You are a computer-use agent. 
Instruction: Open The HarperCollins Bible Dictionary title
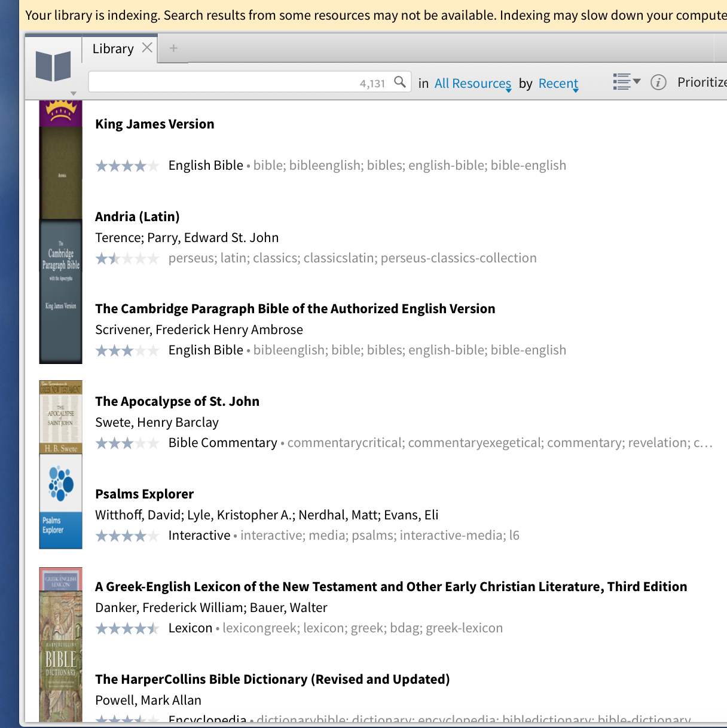[x=273, y=679]
